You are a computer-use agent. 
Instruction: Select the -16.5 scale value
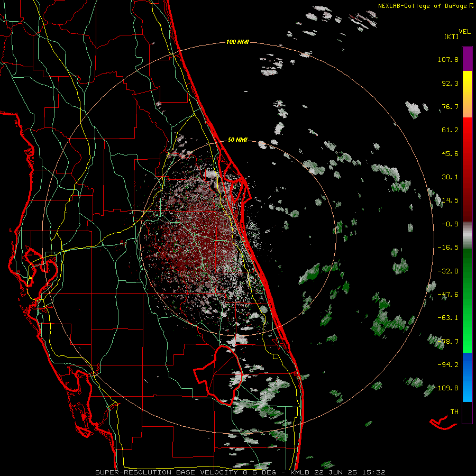(448, 248)
